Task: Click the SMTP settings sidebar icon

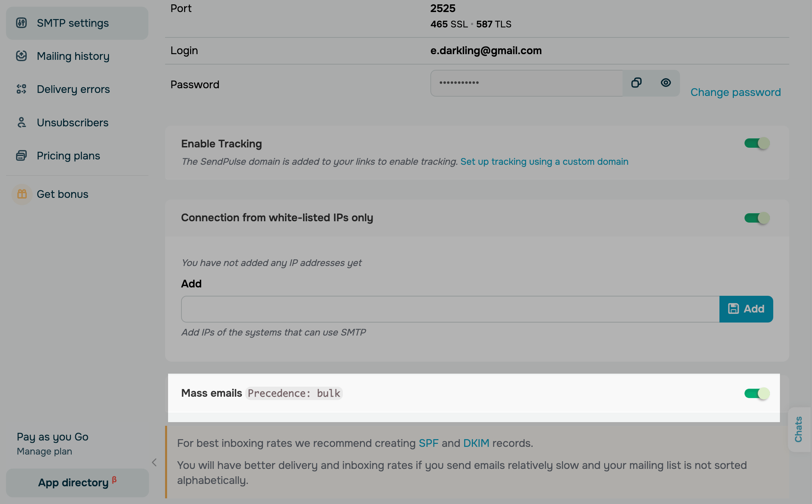Action: pyautogui.click(x=21, y=23)
